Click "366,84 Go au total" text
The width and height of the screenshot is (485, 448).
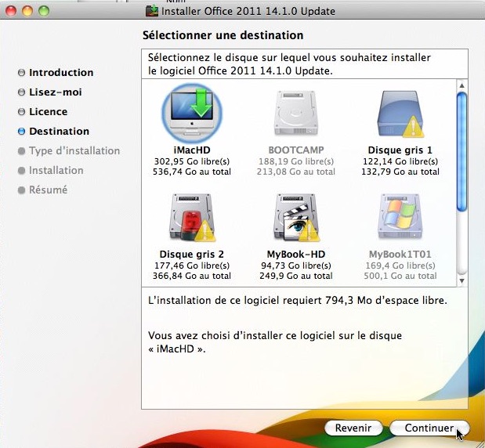coord(192,276)
